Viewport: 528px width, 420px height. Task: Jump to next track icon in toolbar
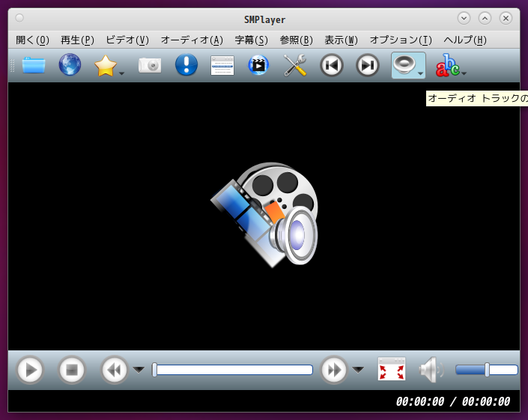(368, 65)
